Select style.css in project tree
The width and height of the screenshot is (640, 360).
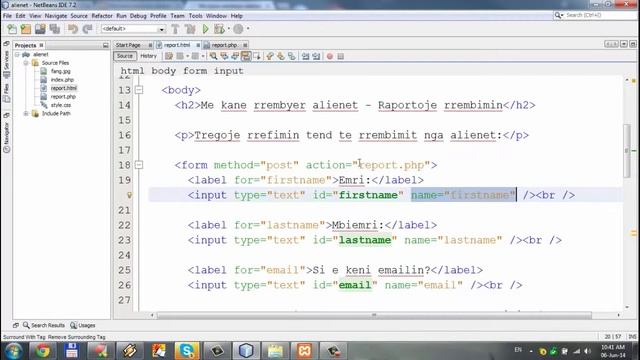point(61,105)
